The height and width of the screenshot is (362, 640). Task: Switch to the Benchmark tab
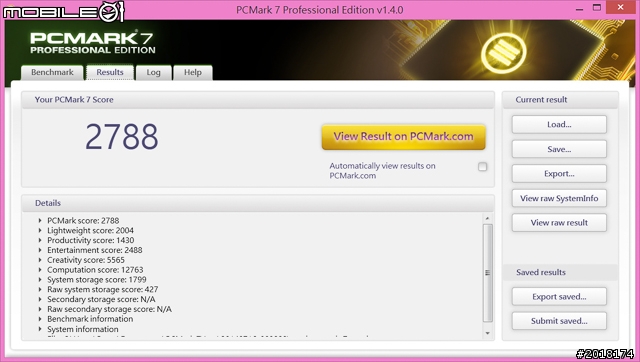tap(52, 73)
